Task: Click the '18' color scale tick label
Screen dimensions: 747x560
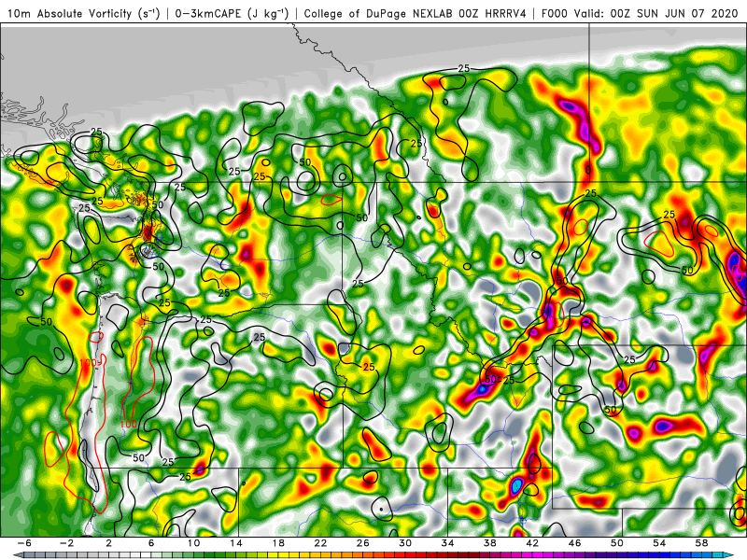Action: [277, 543]
